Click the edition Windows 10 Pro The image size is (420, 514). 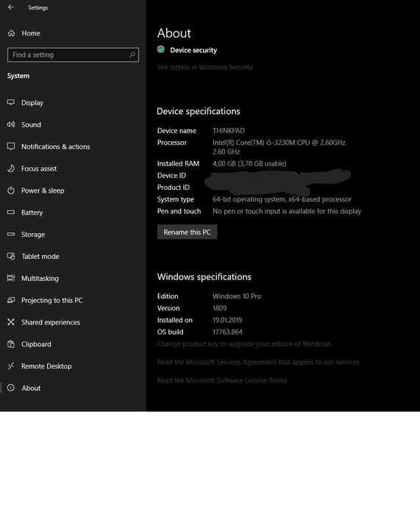click(237, 296)
